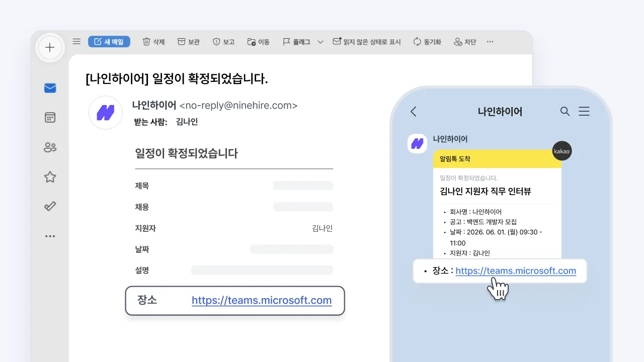Open the People contacts icon in sidebar
This screenshot has height=362, width=644.
pos(50,147)
